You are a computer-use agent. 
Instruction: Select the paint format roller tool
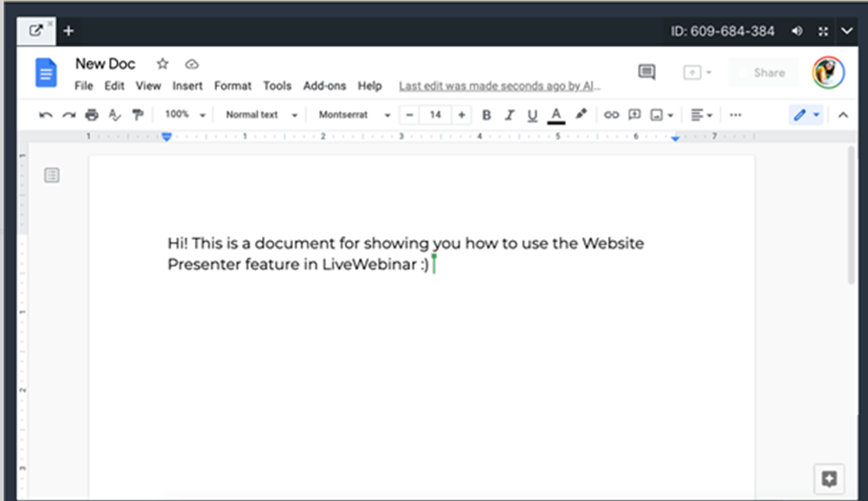tap(138, 115)
